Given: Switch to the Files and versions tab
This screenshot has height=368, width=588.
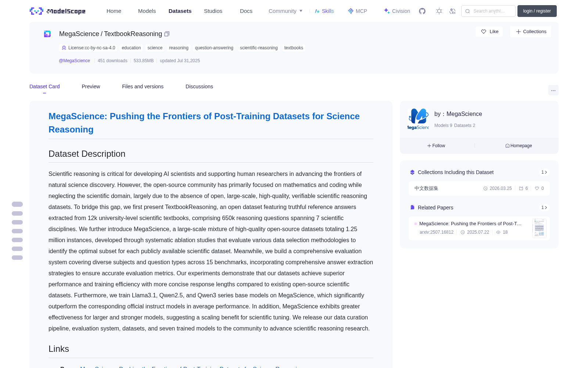Looking at the screenshot, I should point(143,86).
